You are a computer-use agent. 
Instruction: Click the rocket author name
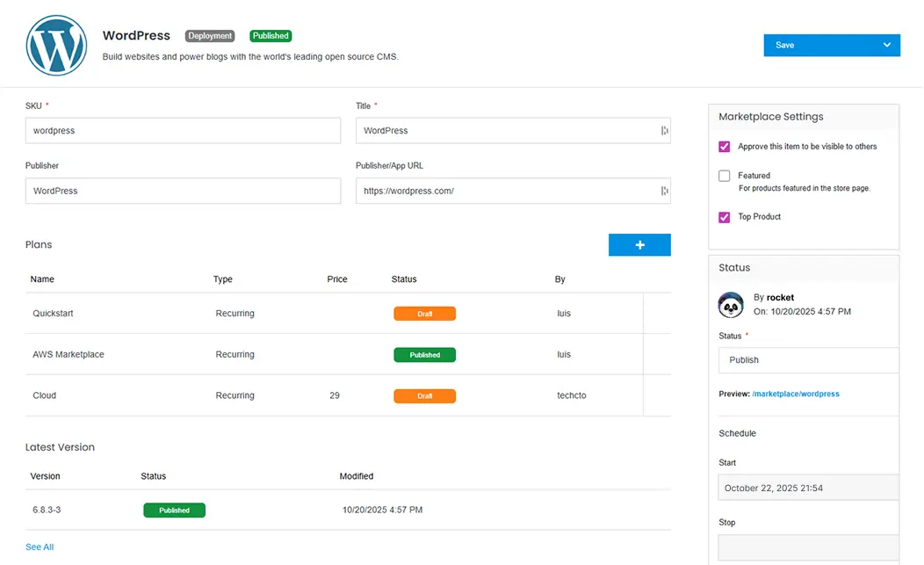[x=780, y=297]
